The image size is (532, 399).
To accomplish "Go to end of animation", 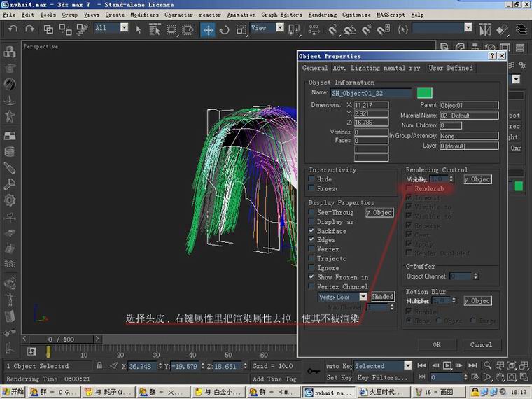I will click(x=472, y=365).
